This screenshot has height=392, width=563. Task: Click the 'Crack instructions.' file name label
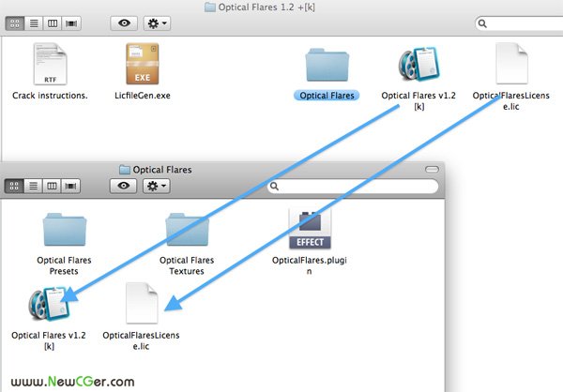50,96
